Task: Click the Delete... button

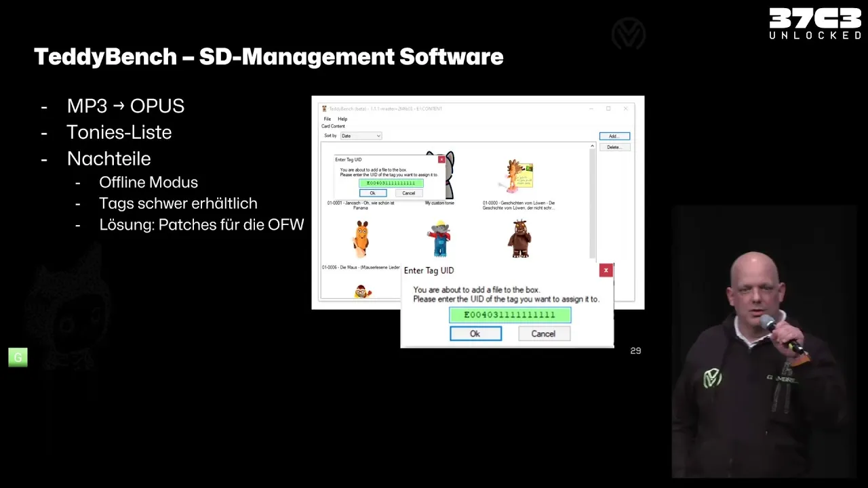Action: point(614,146)
